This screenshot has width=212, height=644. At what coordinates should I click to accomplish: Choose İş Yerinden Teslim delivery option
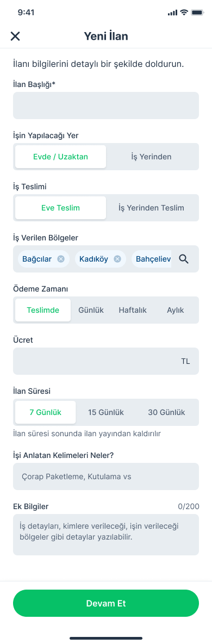click(151, 208)
